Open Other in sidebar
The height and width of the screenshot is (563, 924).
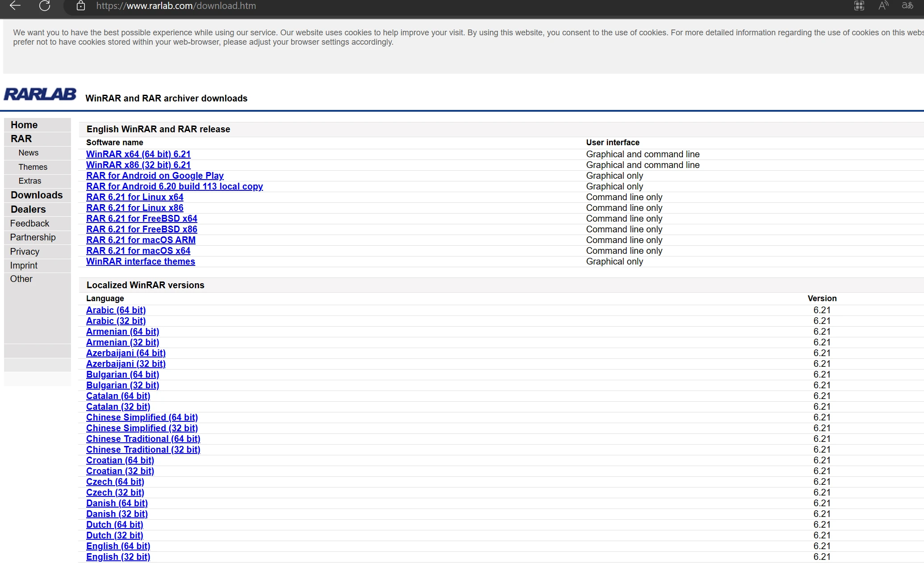21,279
